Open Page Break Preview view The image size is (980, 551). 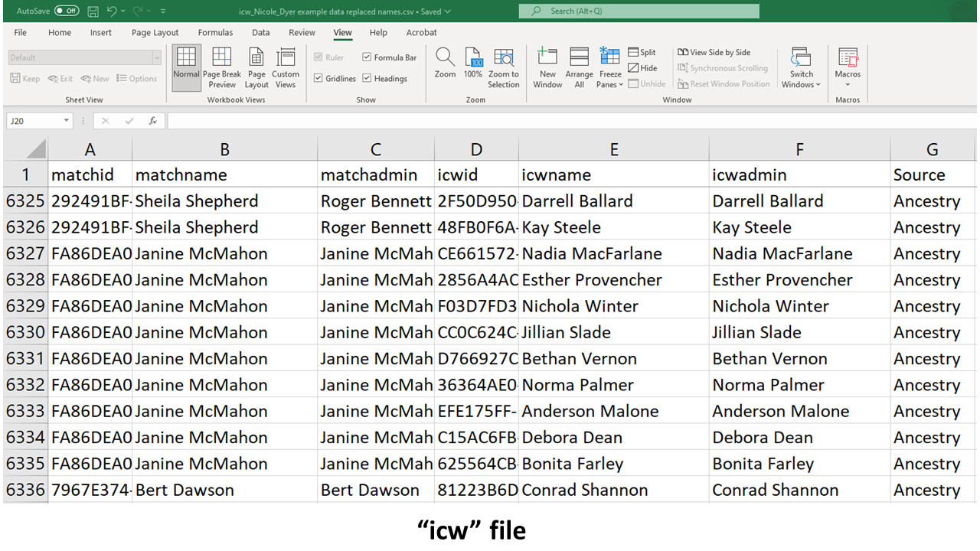[x=222, y=67]
